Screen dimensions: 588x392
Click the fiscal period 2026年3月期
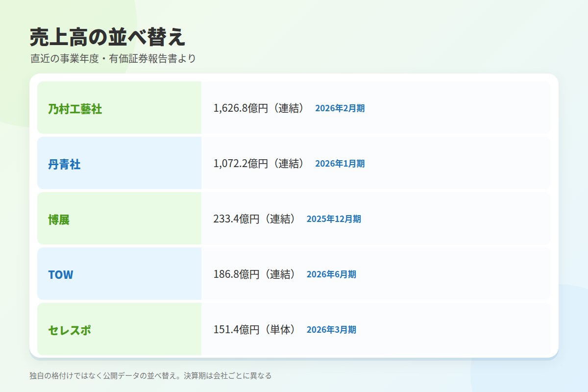click(332, 330)
